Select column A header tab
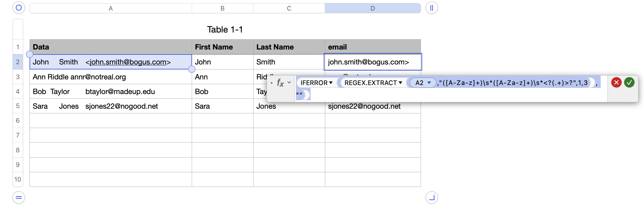 tap(111, 8)
